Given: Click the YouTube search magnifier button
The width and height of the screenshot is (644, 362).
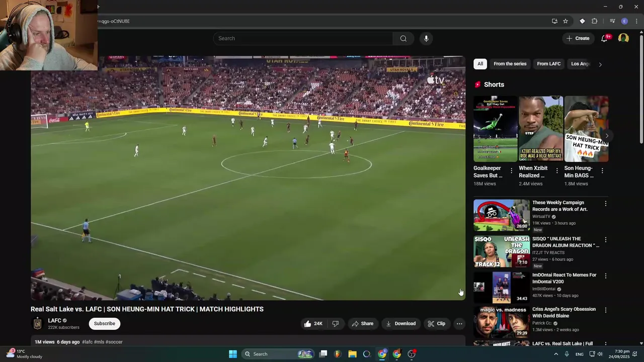Looking at the screenshot, I should pos(404,39).
